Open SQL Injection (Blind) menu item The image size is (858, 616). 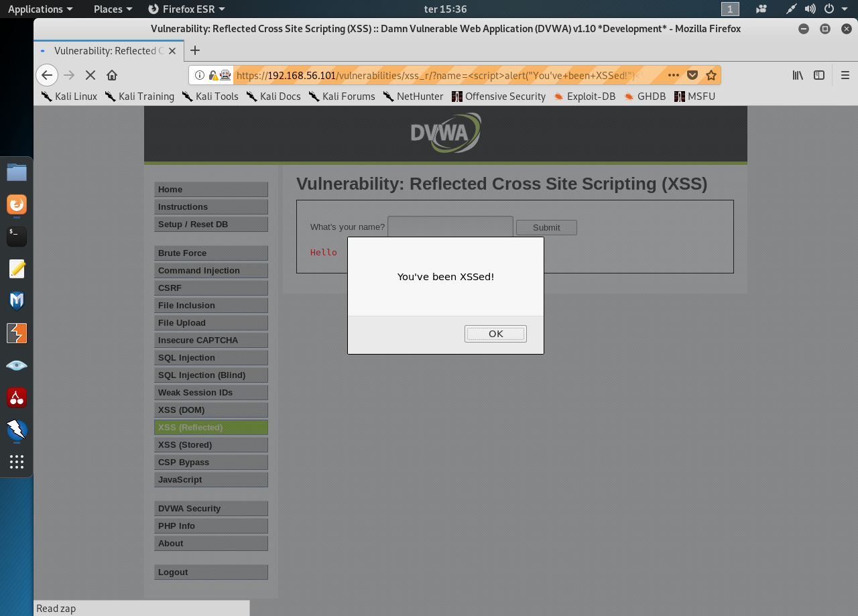coord(211,375)
